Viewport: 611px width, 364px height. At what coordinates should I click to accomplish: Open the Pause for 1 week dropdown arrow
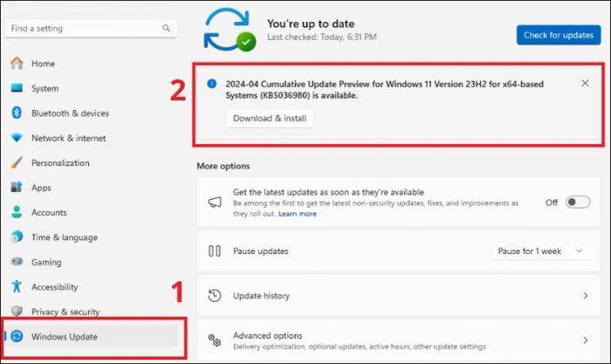(x=580, y=251)
